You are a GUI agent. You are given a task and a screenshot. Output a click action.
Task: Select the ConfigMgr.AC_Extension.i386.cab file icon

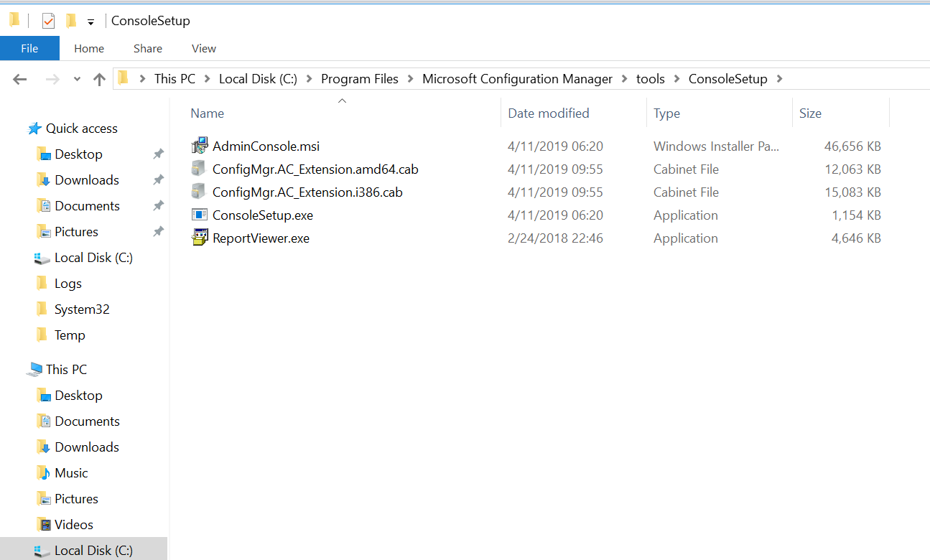[x=198, y=192]
